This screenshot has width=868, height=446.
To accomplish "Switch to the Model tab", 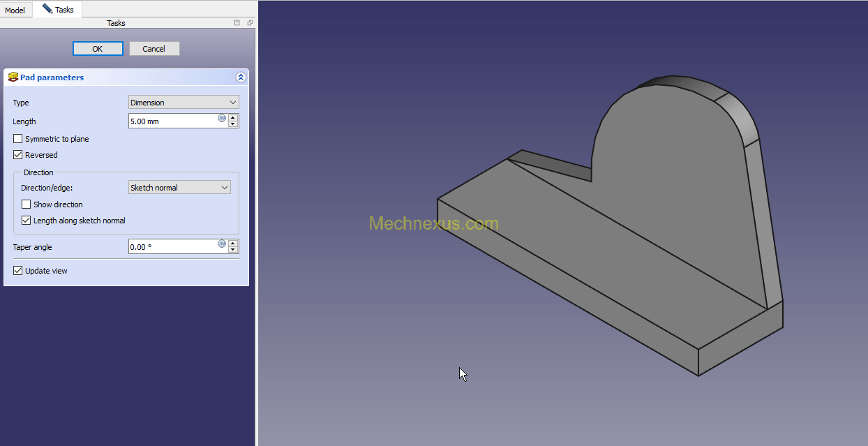I will 15,10.
